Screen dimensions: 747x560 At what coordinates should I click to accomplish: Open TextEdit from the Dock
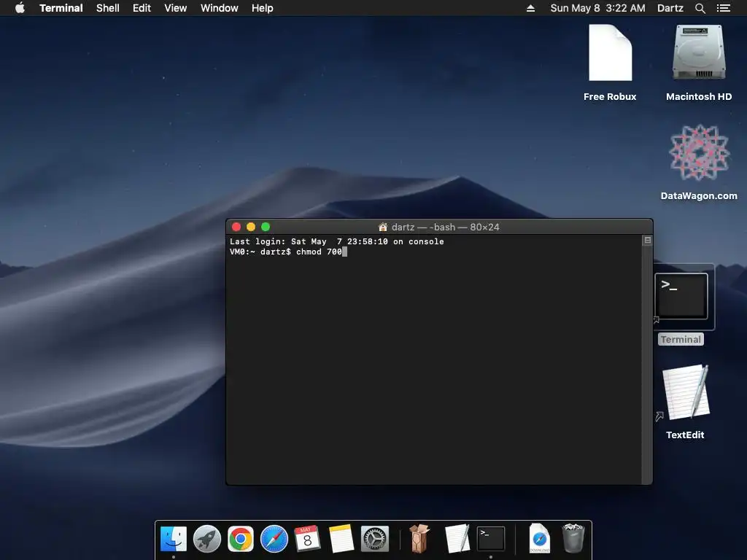(x=457, y=539)
